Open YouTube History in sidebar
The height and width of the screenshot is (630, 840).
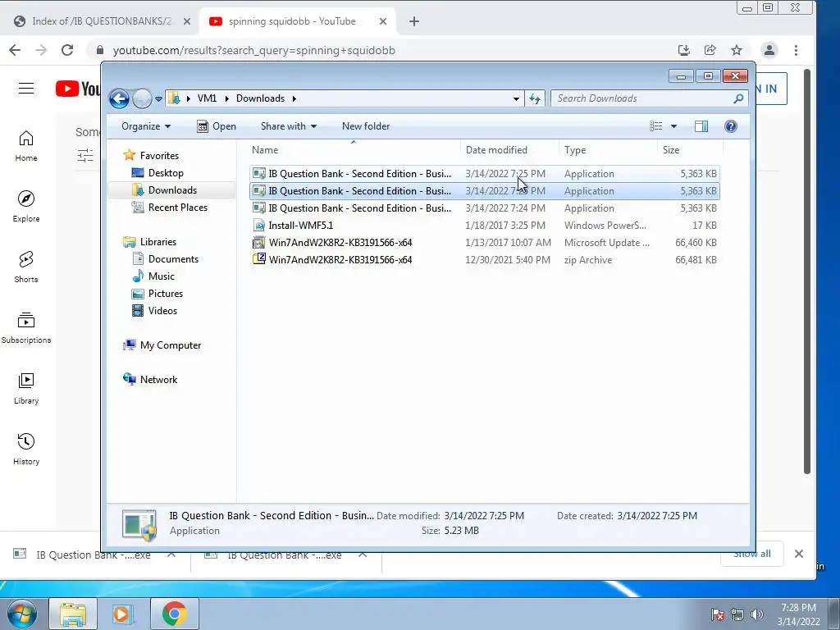26,450
